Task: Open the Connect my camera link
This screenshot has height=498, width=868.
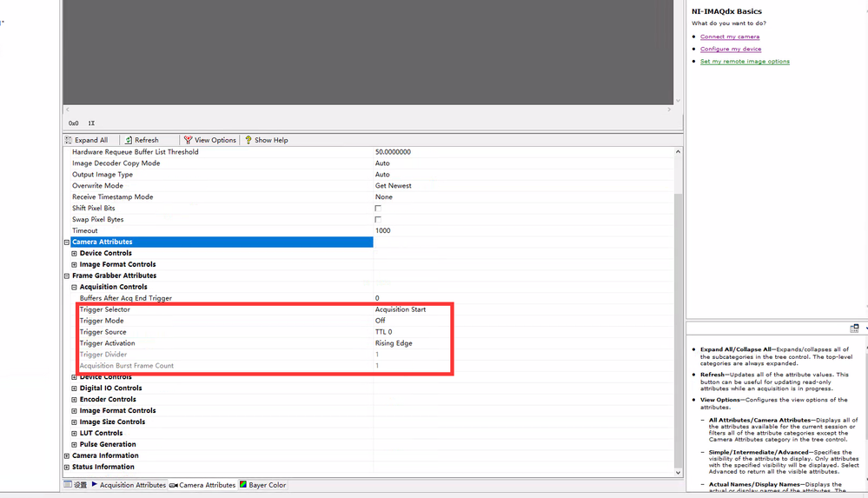Action: (x=730, y=37)
